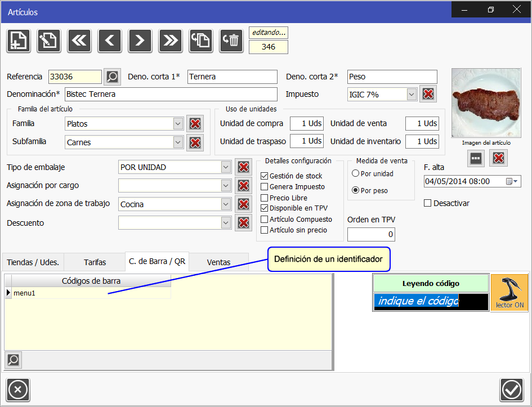Screen dimensions: 532x407
Task: Clear the Impuesto selection with the red X
Action: tap(428, 94)
